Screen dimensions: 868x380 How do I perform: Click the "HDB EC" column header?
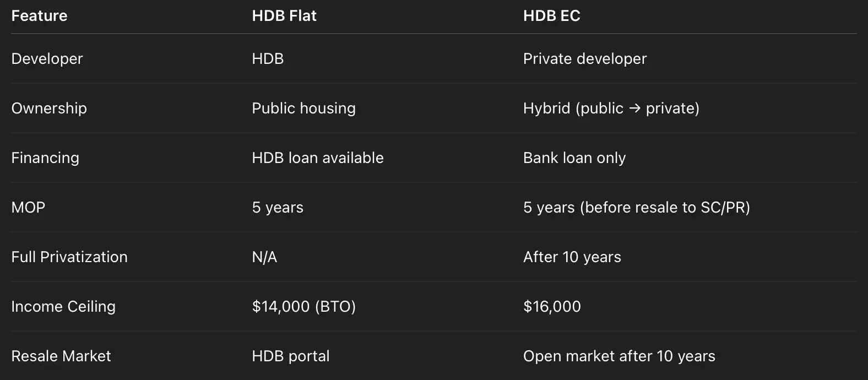[551, 15]
